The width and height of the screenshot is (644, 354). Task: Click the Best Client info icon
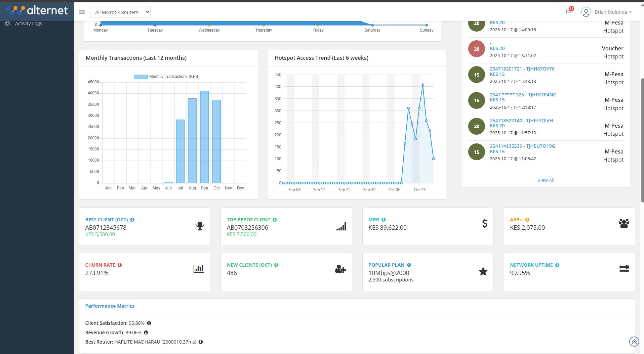[x=132, y=220]
